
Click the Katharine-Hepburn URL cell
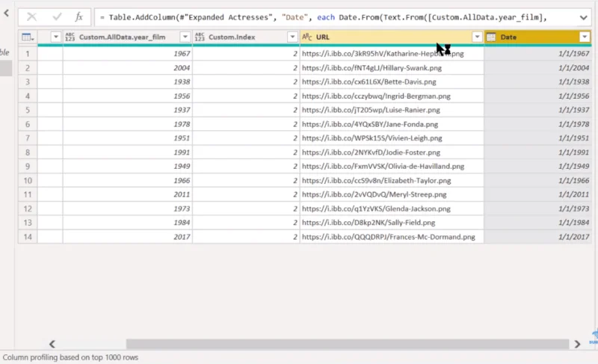[392, 54]
